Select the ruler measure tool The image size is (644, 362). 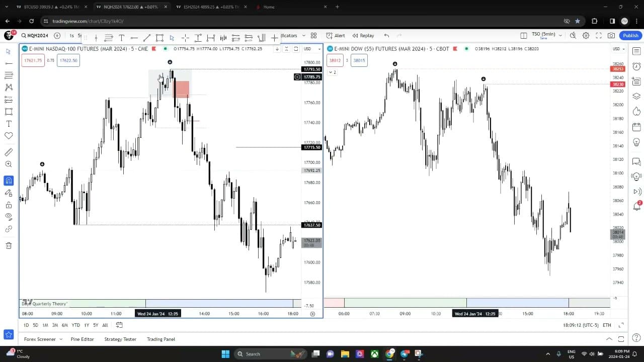9,152
